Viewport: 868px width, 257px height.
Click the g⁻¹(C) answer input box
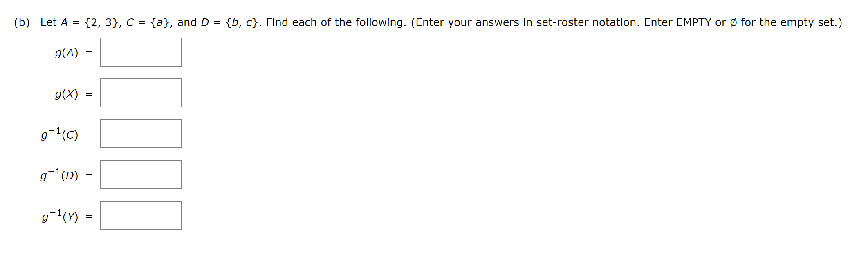pos(140,134)
